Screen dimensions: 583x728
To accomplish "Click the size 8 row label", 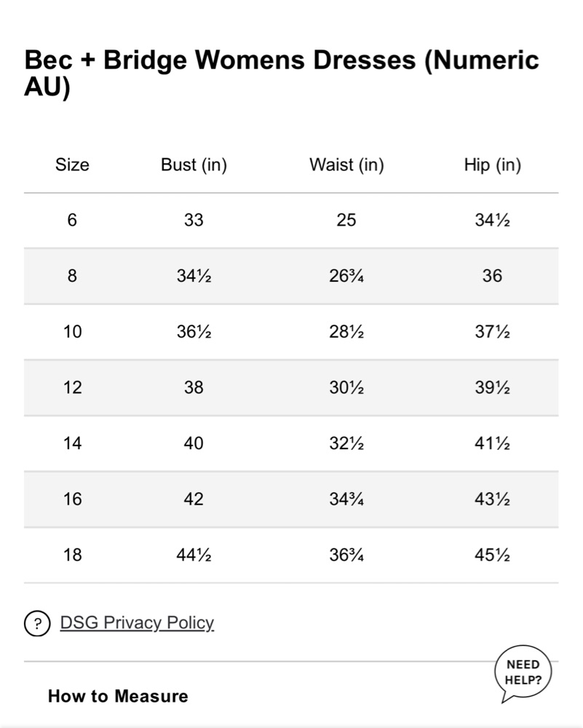I will tap(72, 276).
